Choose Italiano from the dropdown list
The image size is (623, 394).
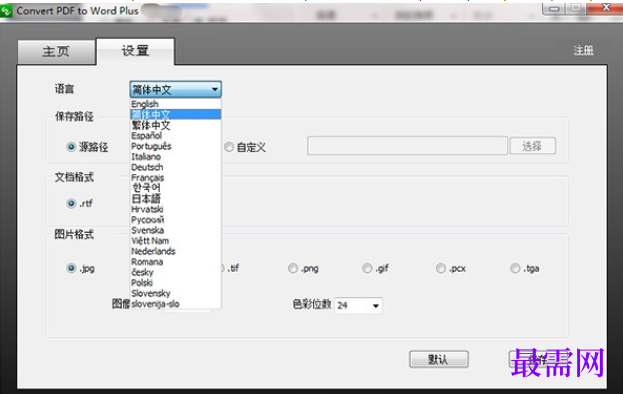[x=176, y=156]
